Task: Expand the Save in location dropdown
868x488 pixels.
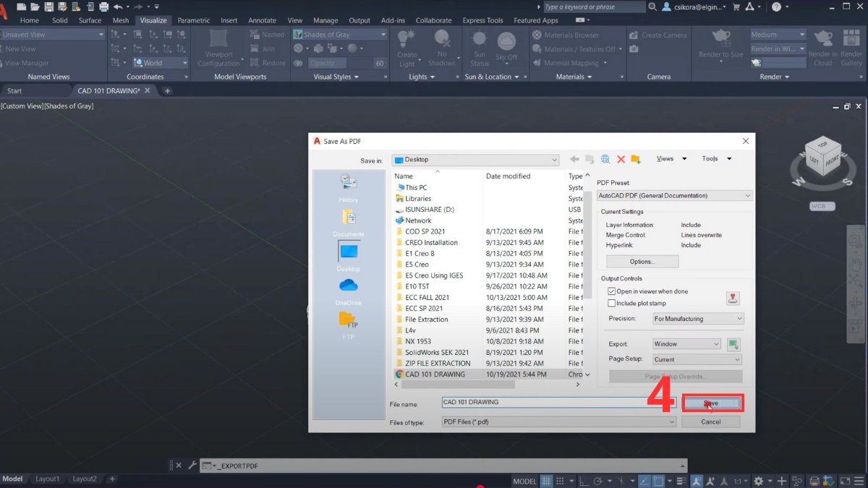Action: pyautogui.click(x=555, y=160)
